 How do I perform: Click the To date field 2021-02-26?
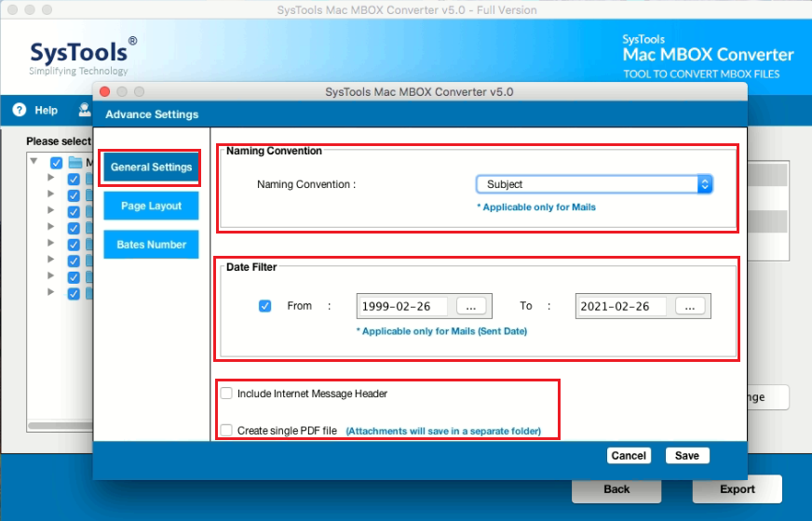pos(621,306)
